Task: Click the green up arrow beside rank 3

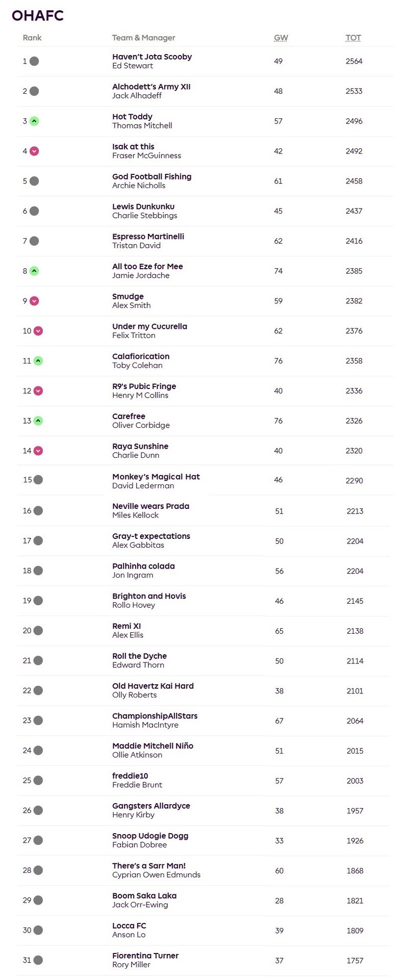Action: [34, 121]
